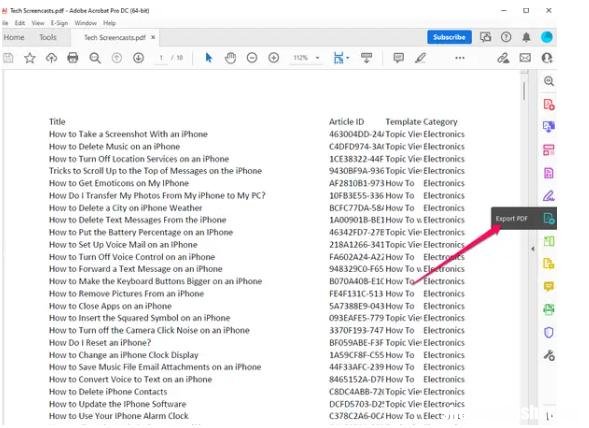
Task: Add a bookmark with the star icon
Action: (30, 58)
